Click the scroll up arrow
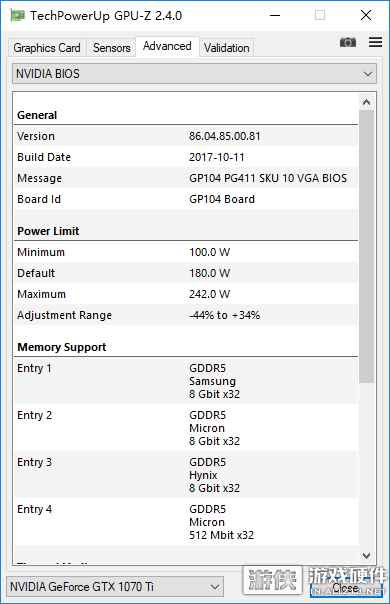 [366, 102]
